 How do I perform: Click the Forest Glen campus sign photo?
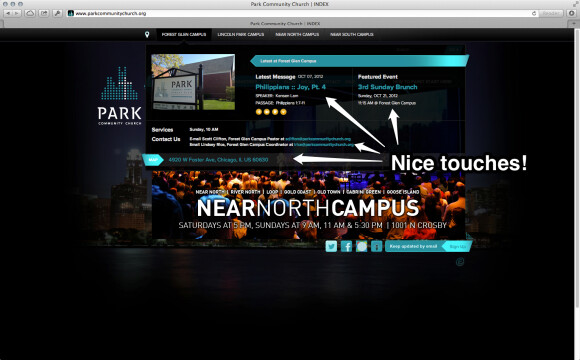click(193, 82)
